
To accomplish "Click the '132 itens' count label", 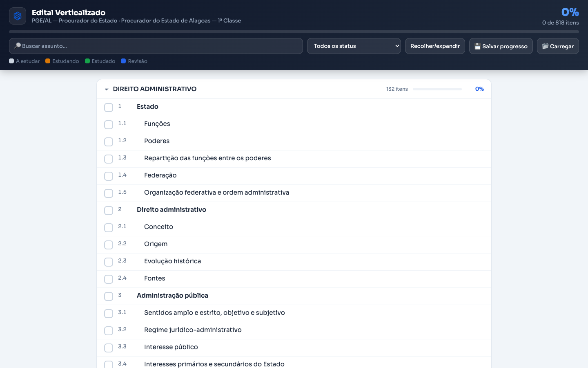I will [397, 89].
